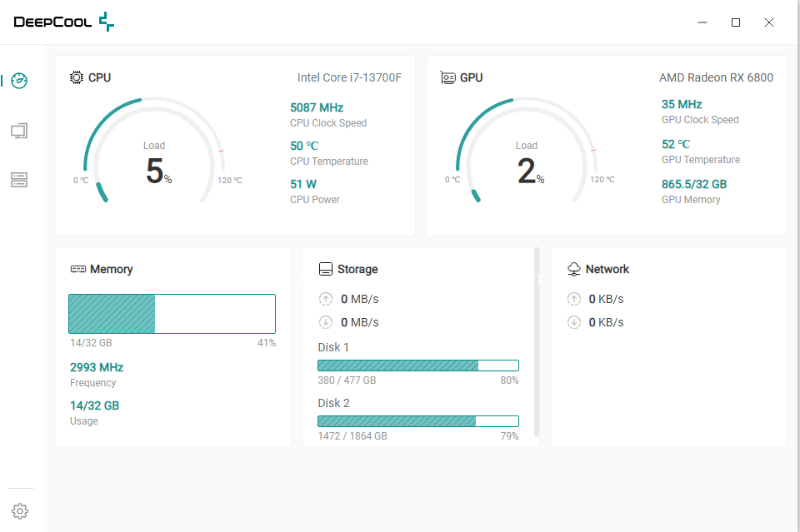Click the Disk 1 usage bar

pos(418,365)
